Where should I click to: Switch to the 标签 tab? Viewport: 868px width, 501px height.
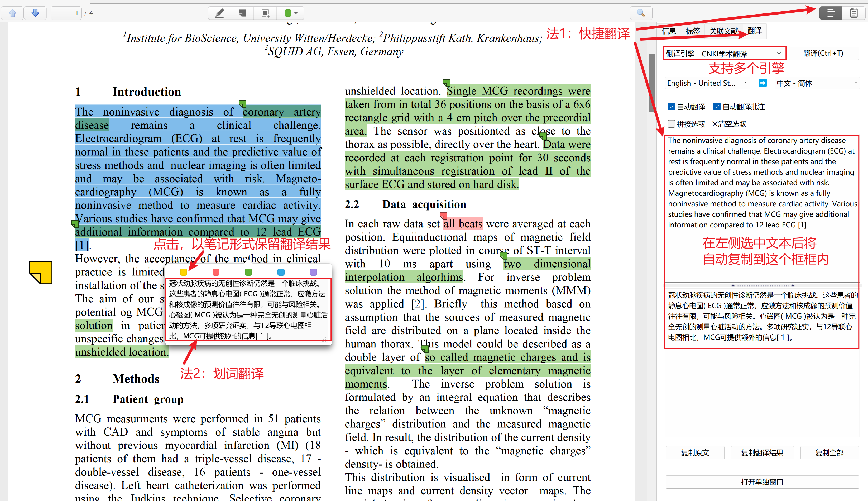(693, 31)
